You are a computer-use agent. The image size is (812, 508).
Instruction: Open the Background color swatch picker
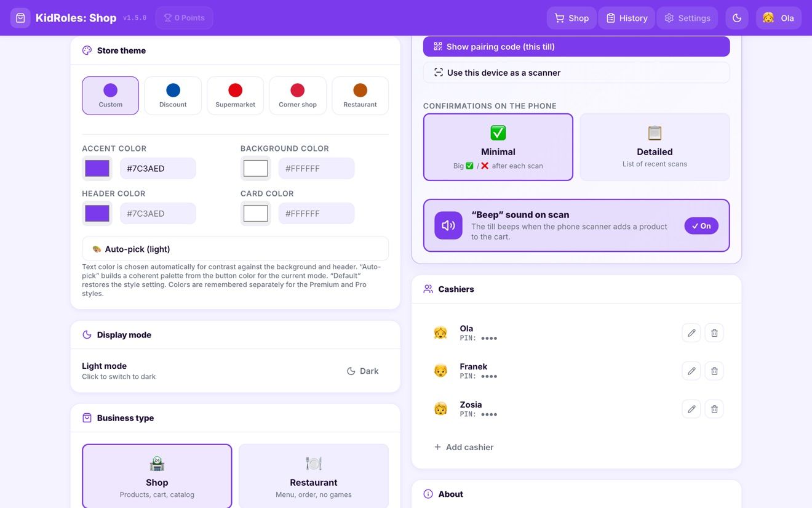click(256, 168)
